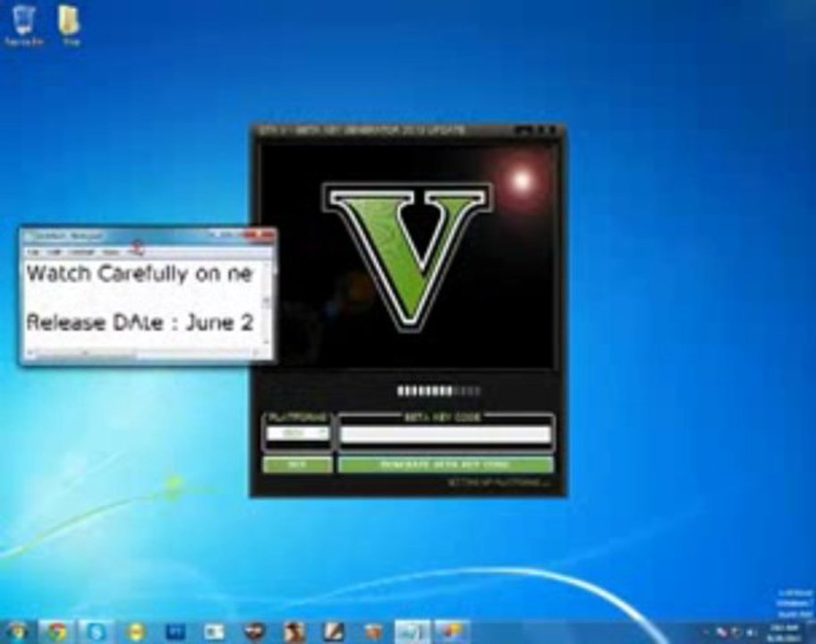Open the View menu in Notepad
Viewport: 816px width, 644px height.
[x=111, y=252]
